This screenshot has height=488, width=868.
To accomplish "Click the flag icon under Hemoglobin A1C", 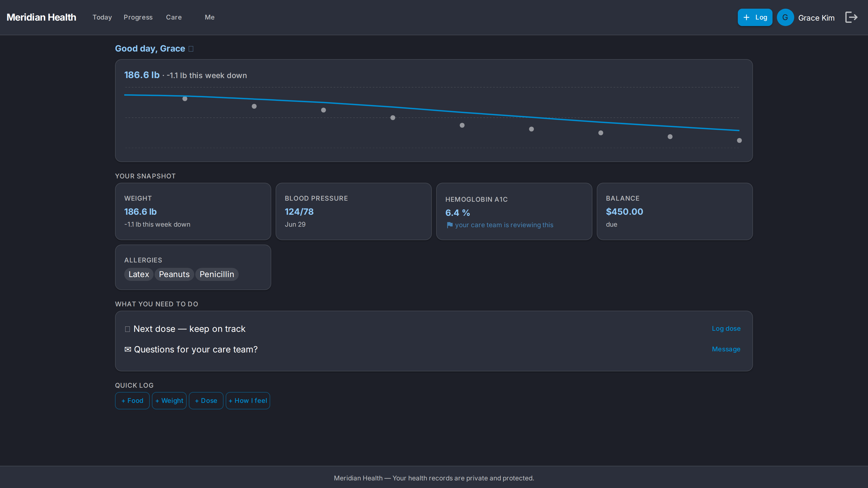I will pos(449,225).
